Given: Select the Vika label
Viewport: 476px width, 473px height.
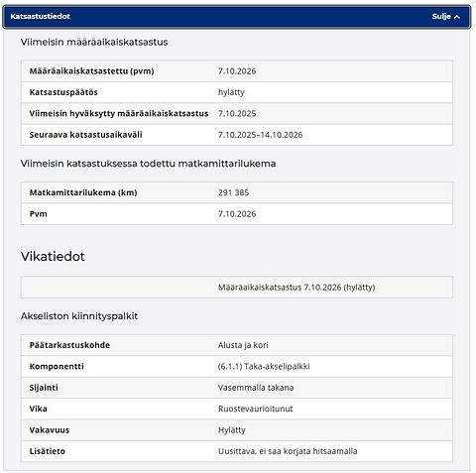Looking at the screenshot, I should click(38, 409).
